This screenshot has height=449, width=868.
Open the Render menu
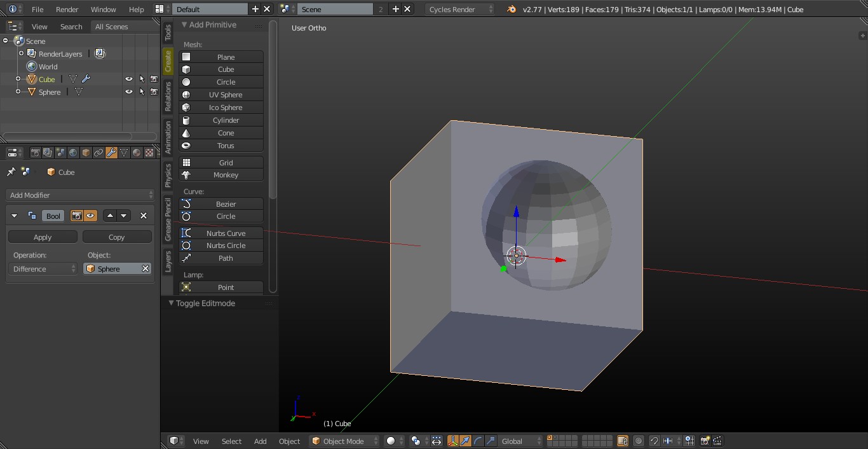pyautogui.click(x=67, y=9)
